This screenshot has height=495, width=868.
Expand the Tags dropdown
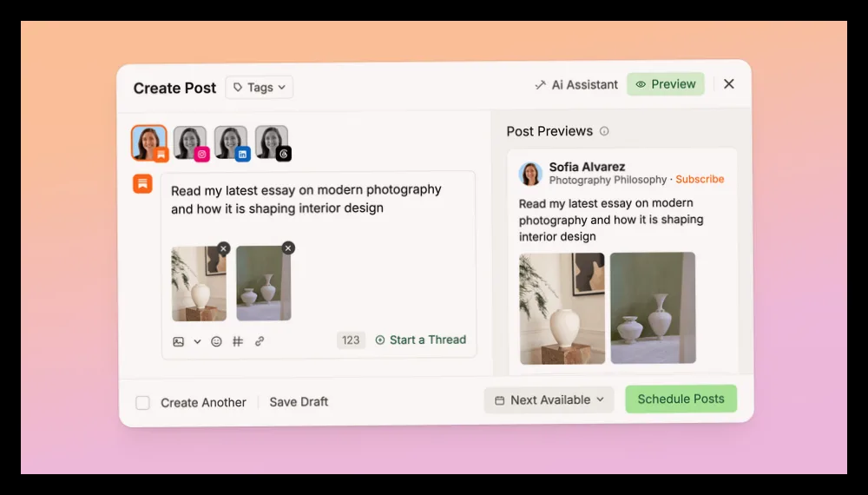pos(259,88)
